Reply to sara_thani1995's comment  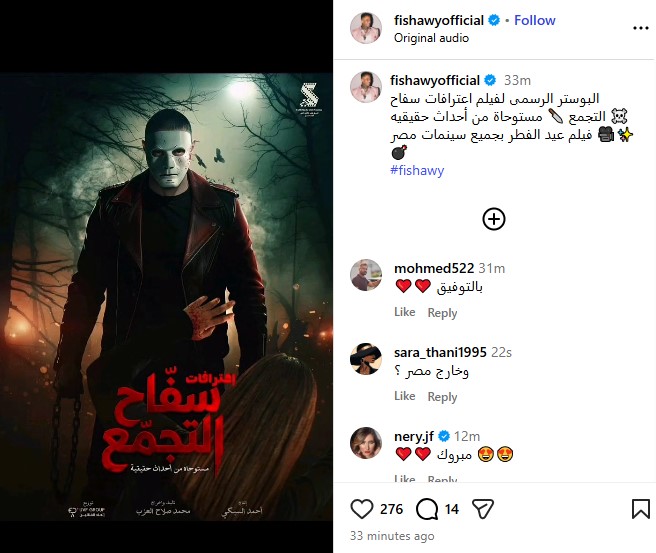(442, 396)
